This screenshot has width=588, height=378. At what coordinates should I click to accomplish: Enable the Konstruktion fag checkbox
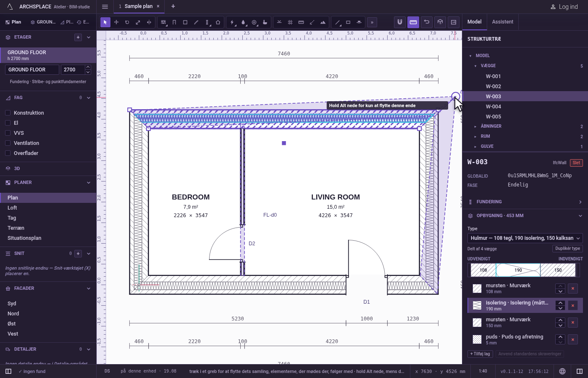click(8, 113)
